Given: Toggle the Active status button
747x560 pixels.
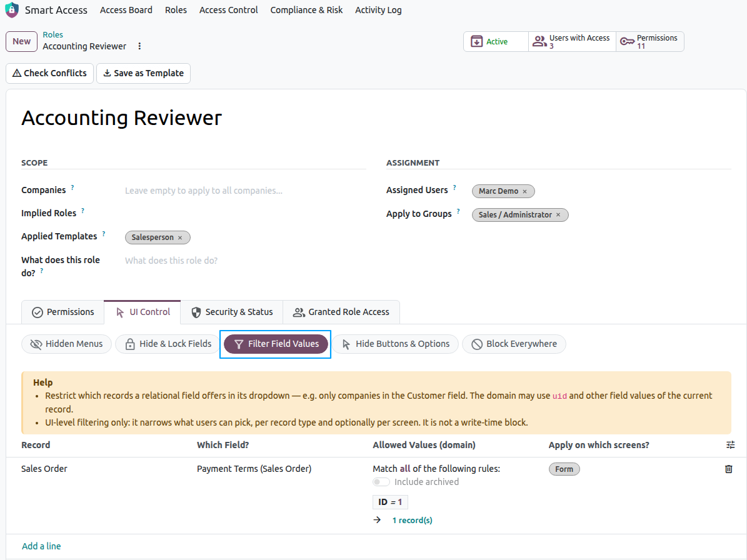Looking at the screenshot, I should coord(496,41).
